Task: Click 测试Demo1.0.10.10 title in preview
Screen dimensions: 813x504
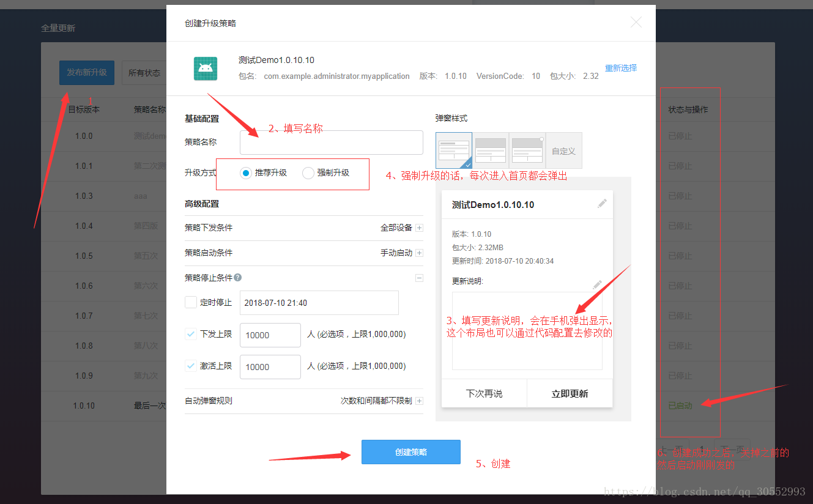Action: tap(493, 205)
